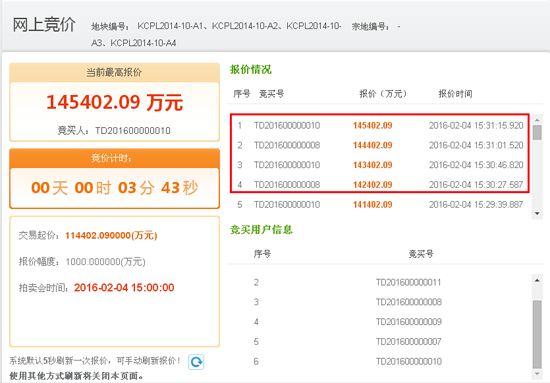
Task: Click TD201600000011 in bidder user list
Action: pyautogui.click(x=409, y=282)
